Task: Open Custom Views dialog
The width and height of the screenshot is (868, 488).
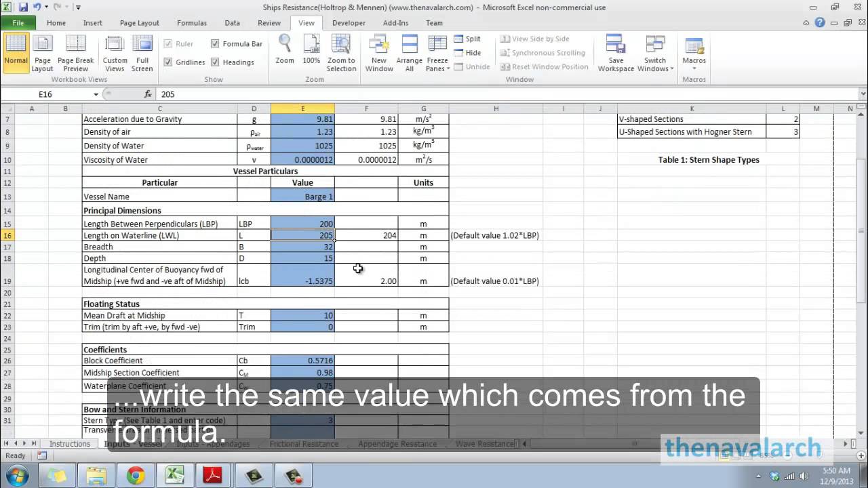Action: pyautogui.click(x=115, y=53)
